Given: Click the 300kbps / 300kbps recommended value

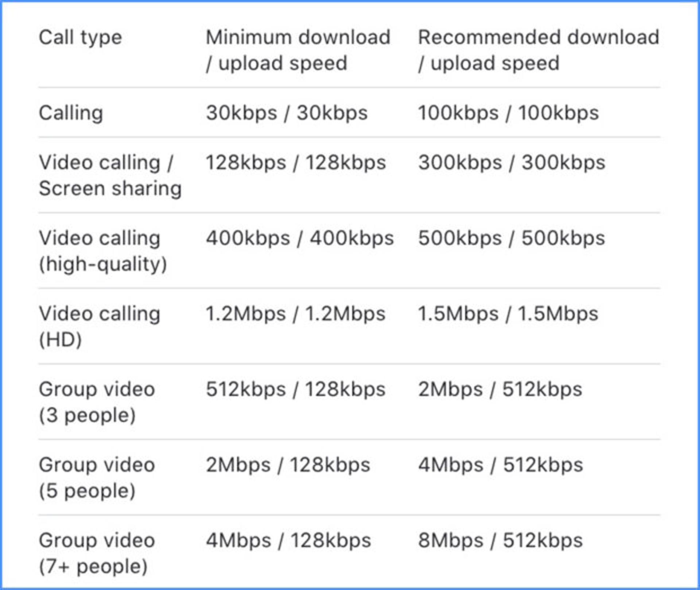Looking at the screenshot, I should (512, 163).
